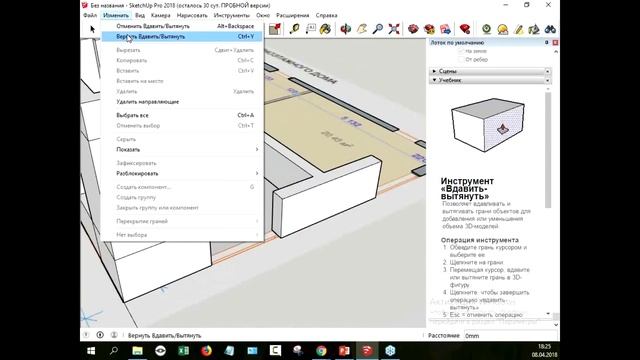Choose 'Отменить Вдавить/Вытянуть' from the menu
The image size is (640, 360).
(x=182, y=26)
